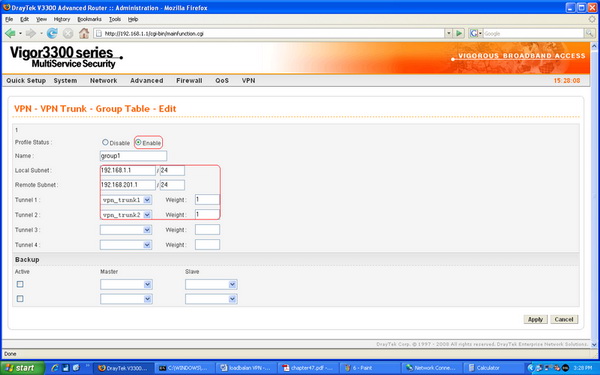This screenshot has width=600, height=375.
Task: Reload the page with the Refresh icon
Action: [52, 33]
